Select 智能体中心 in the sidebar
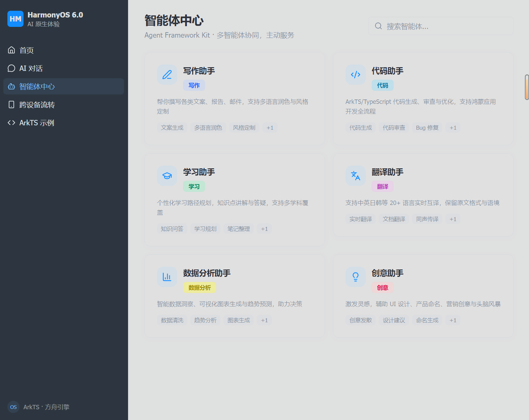The height and width of the screenshot is (420, 529). [64, 86]
